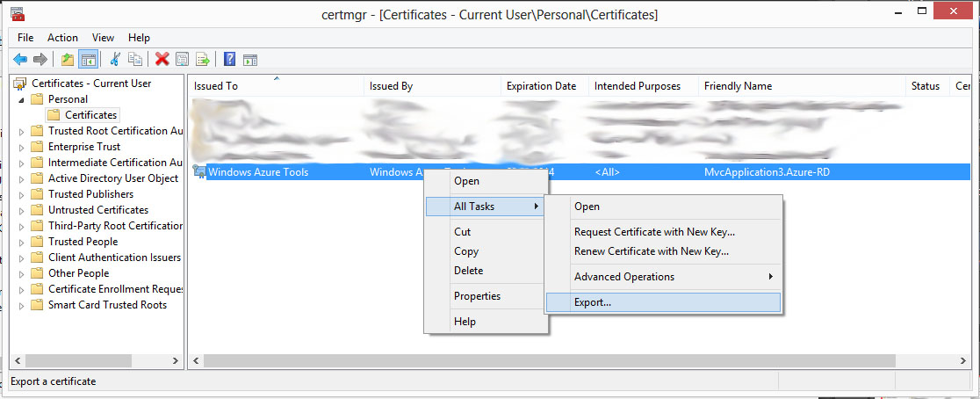Click the Up one level folder icon
The height and width of the screenshot is (399, 980).
[68, 59]
